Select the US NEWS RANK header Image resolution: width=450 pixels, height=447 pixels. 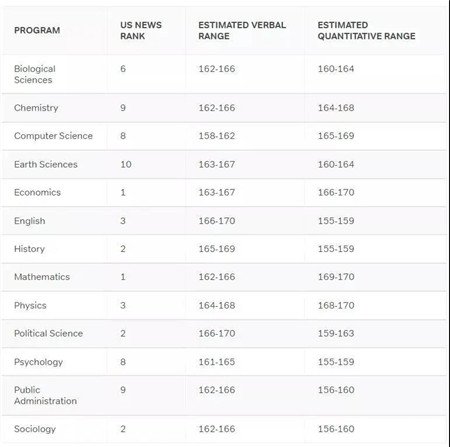point(141,30)
